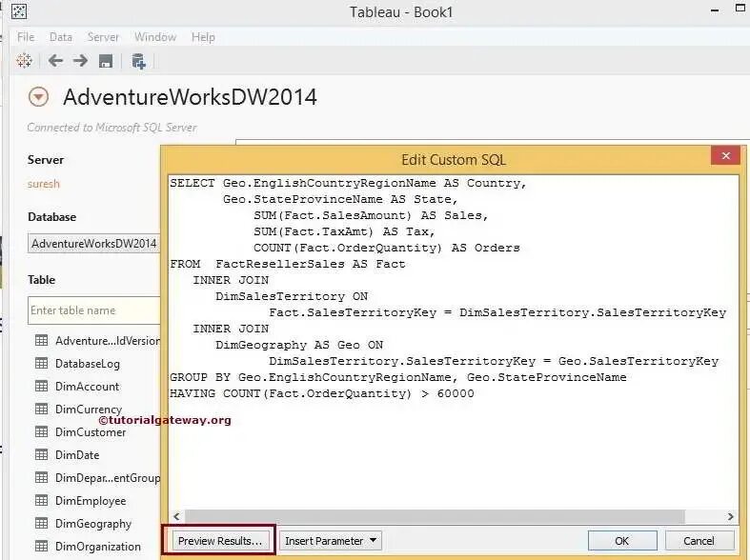
Task: Open the File menu
Action: [26, 37]
